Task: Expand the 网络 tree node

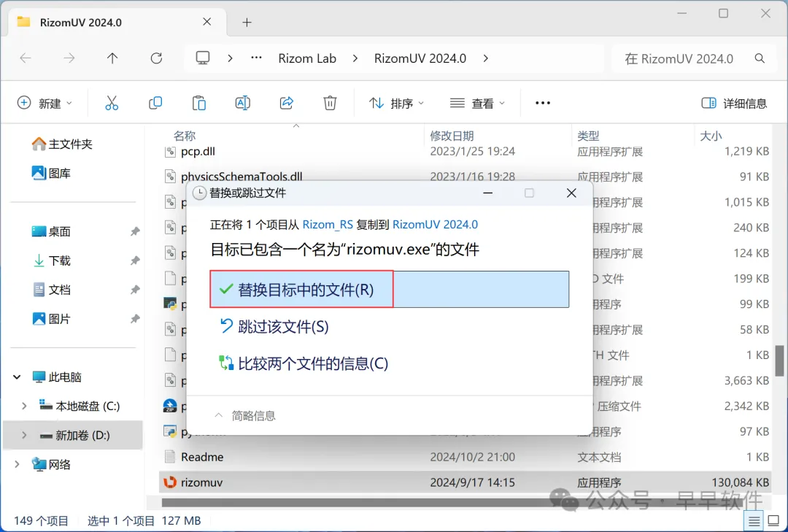Action: pyautogui.click(x=17, y=464)
